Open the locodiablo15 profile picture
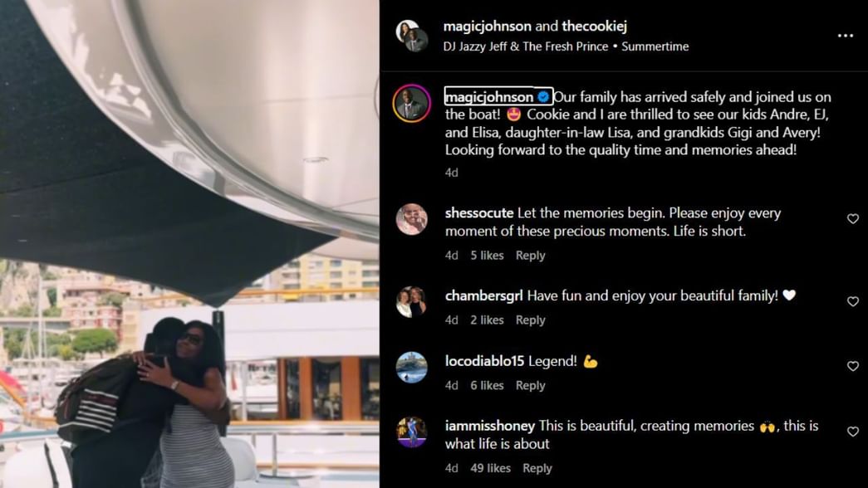Screen dimensions: 868x488 (x=411, y=367)
